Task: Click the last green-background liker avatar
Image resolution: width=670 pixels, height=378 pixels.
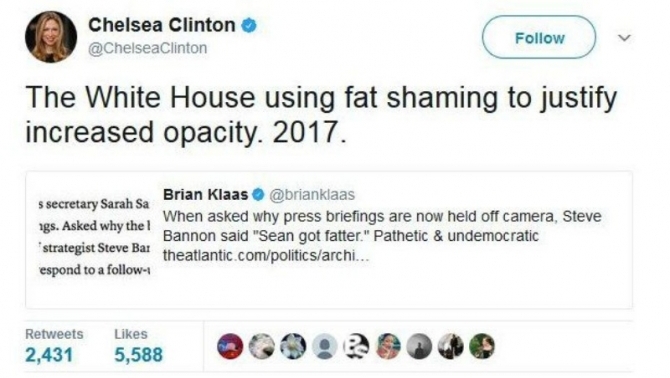Action: pos(482,346)
